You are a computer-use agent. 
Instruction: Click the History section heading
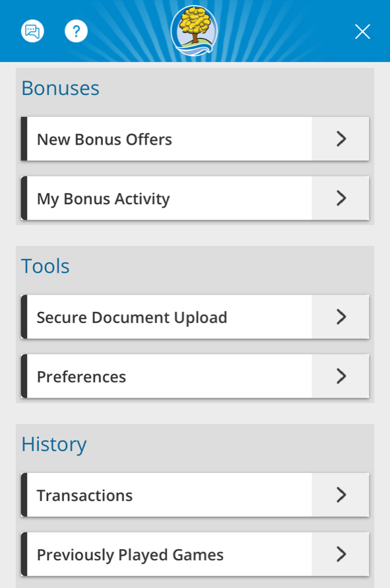[x=54, y=445]
